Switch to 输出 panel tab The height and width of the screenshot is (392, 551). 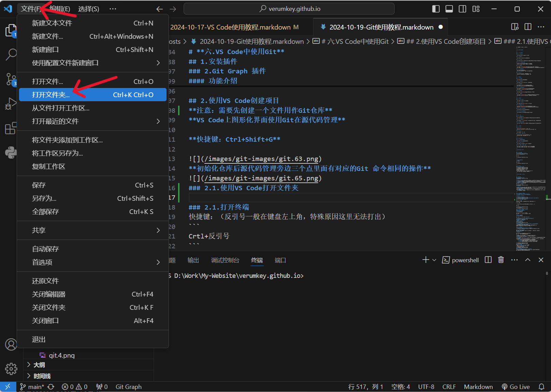point(193,260)
